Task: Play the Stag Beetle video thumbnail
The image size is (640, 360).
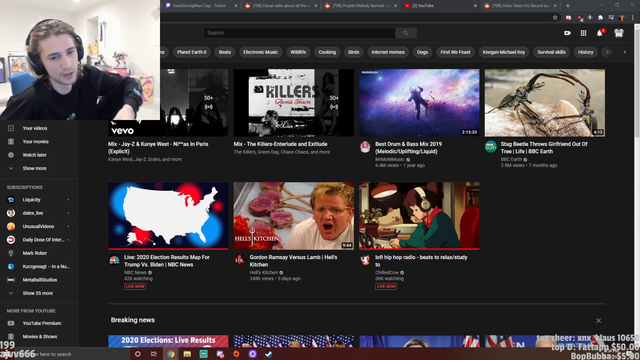Action: (544, 102)
